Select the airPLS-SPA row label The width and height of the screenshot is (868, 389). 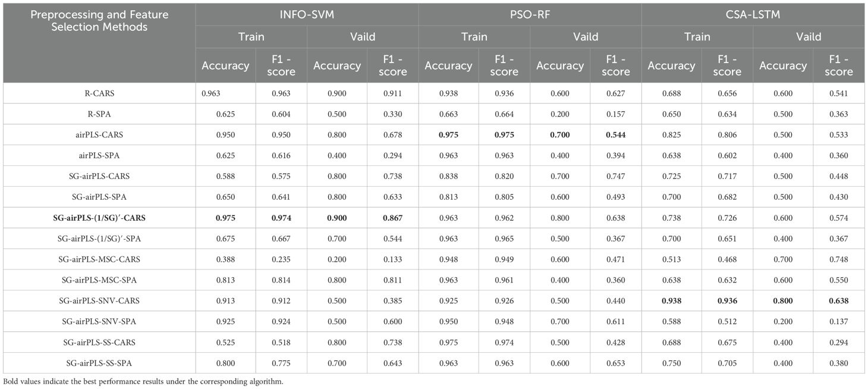99,155
